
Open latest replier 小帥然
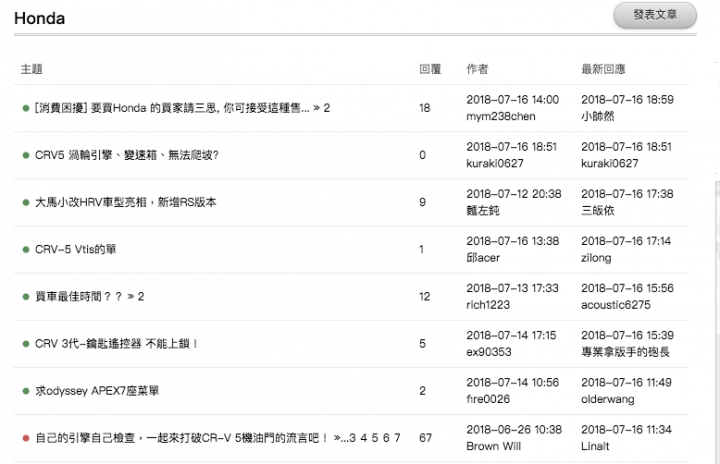click(x=597, y=117)
